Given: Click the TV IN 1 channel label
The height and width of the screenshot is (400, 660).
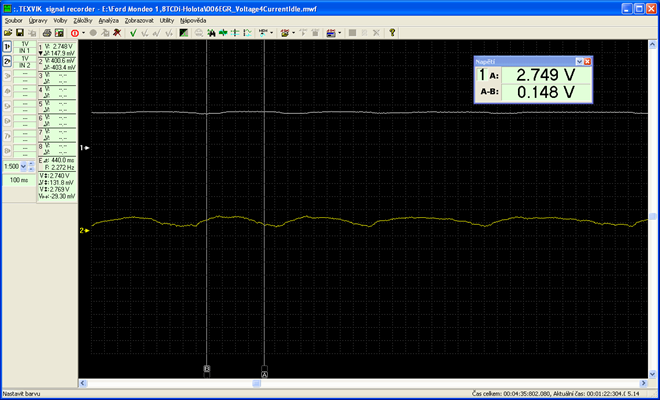Looking at the screenshot, I should 24,46.
